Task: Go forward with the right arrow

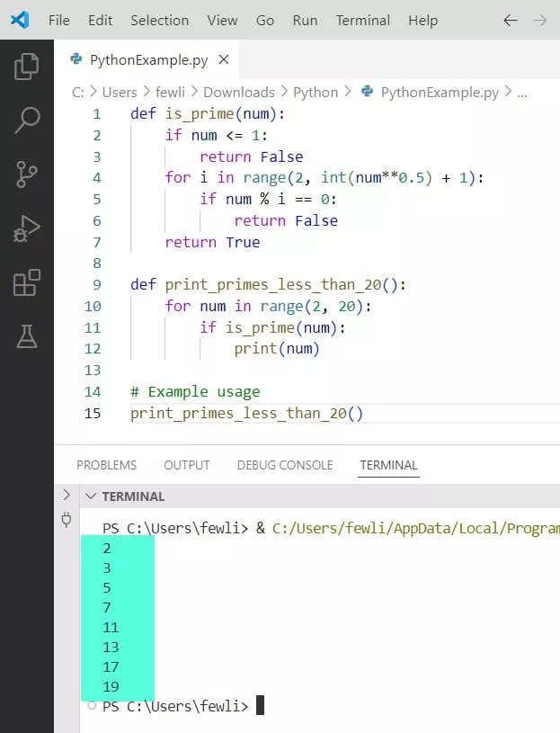Action: click(540, 20)
